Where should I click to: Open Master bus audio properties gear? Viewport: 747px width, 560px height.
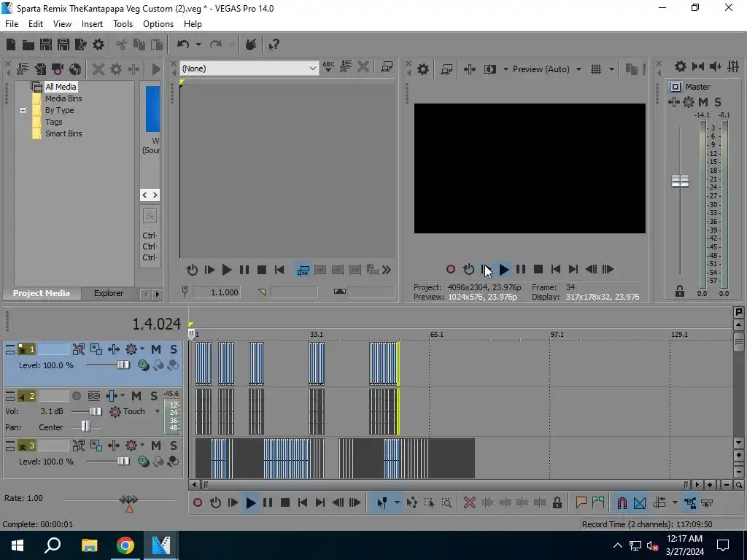[681, 66]
